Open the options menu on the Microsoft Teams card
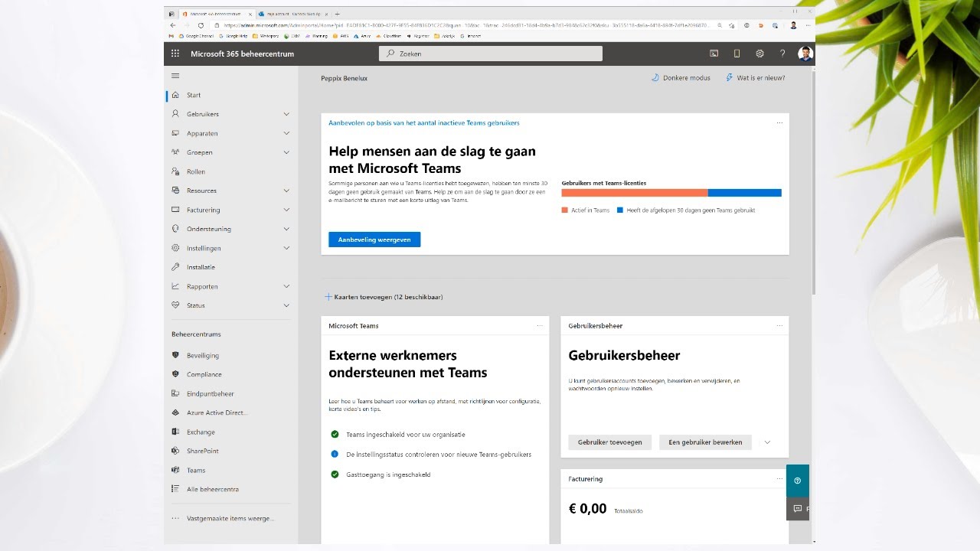Viewport: 980px width, 551px height. [541, 325]
